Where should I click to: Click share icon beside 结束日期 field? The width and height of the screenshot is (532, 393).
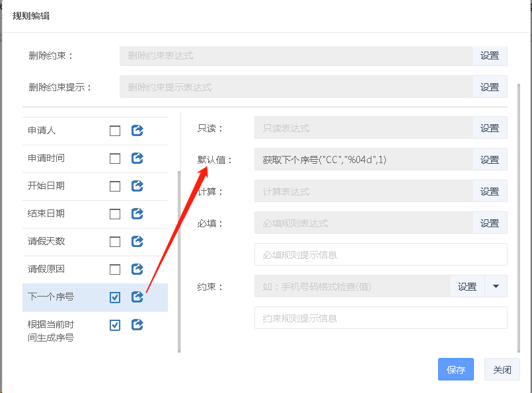(x=137, y=214)
